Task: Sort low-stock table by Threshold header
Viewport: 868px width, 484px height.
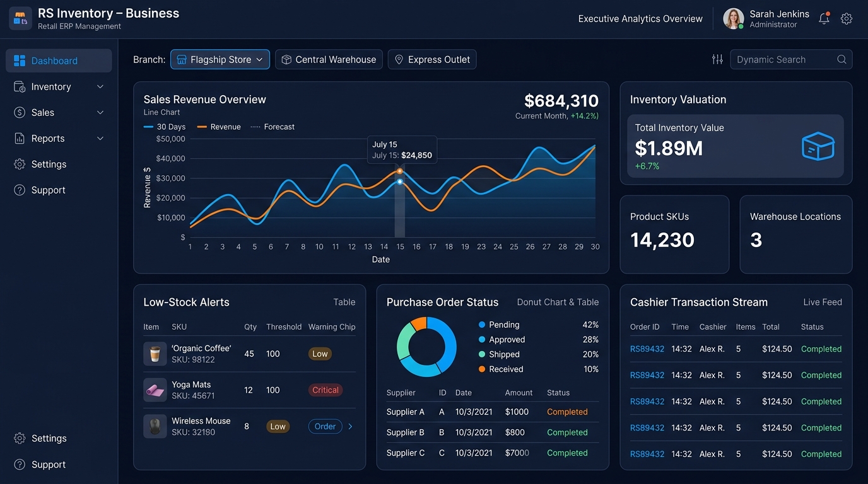Action: pyautogui.click(x=284, y=326)
